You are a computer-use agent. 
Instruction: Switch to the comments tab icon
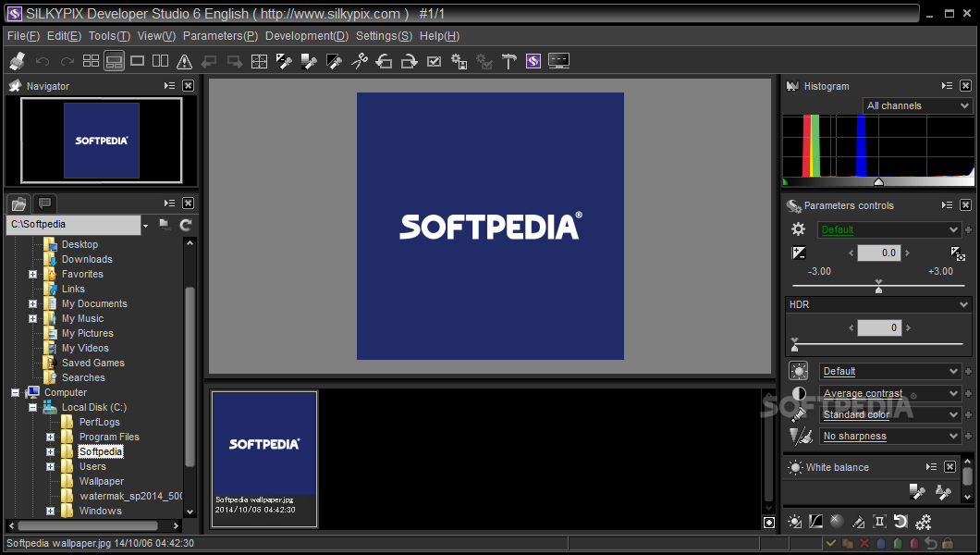[44, 203]
